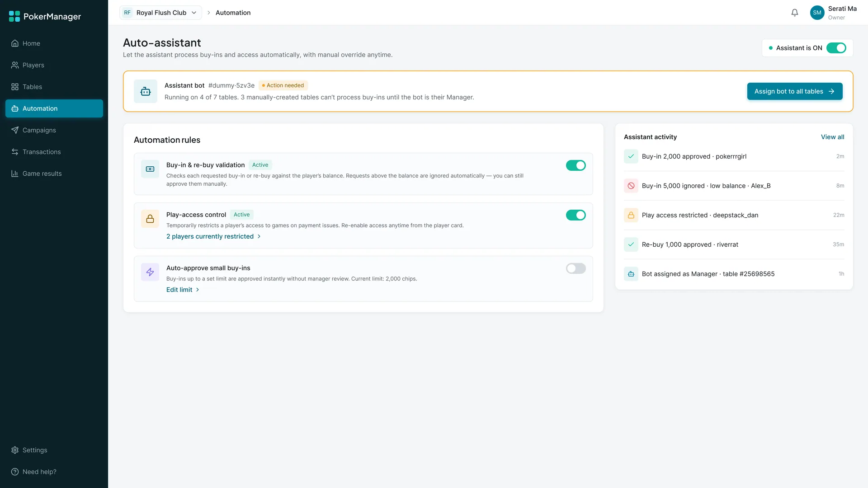Click the Tables grid icon
The width and height of the screenshot is (868, 488).
[15, 87]
